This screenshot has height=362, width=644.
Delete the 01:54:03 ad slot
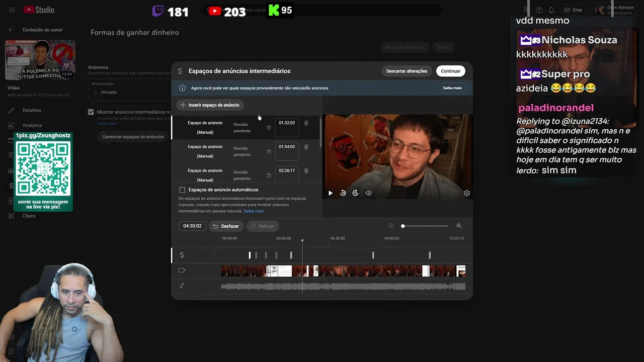(x=306, y=147)
